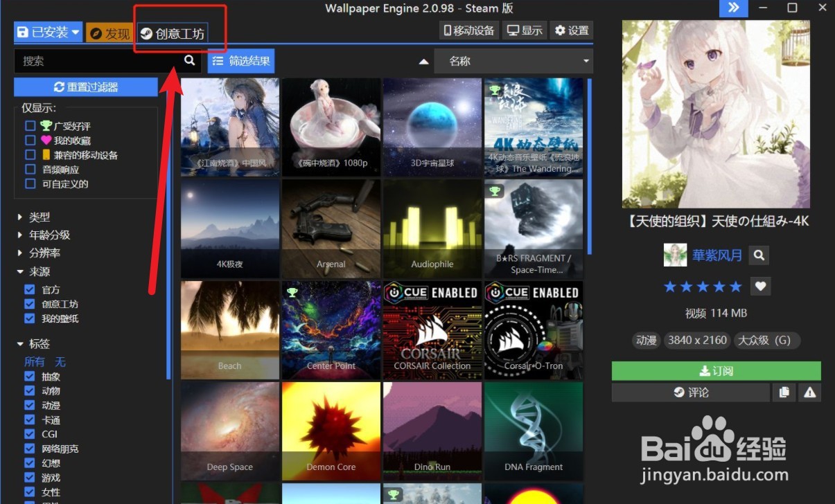Toggle the 兼容的移动设备 checkbox
835x504 pixels.
[x=30, y=155]
